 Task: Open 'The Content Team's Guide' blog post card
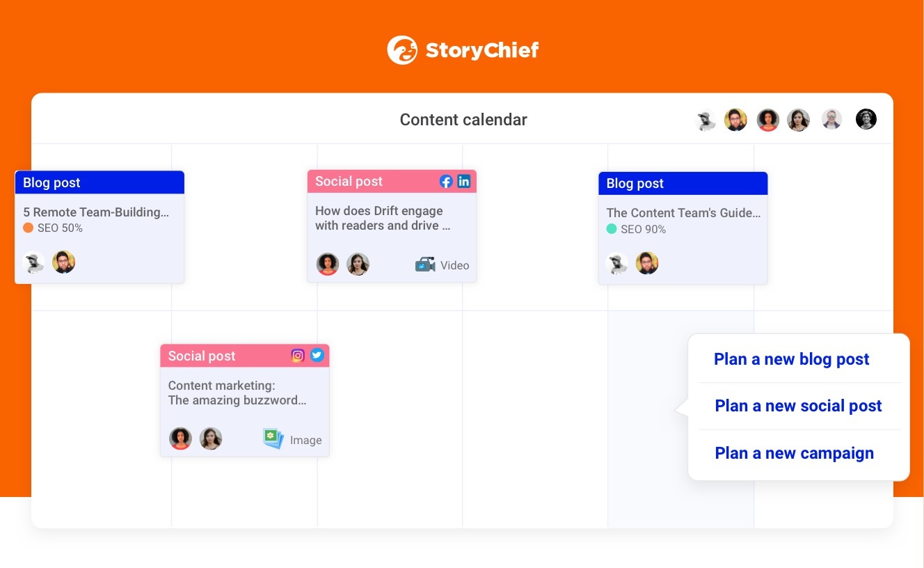(683, 213)
